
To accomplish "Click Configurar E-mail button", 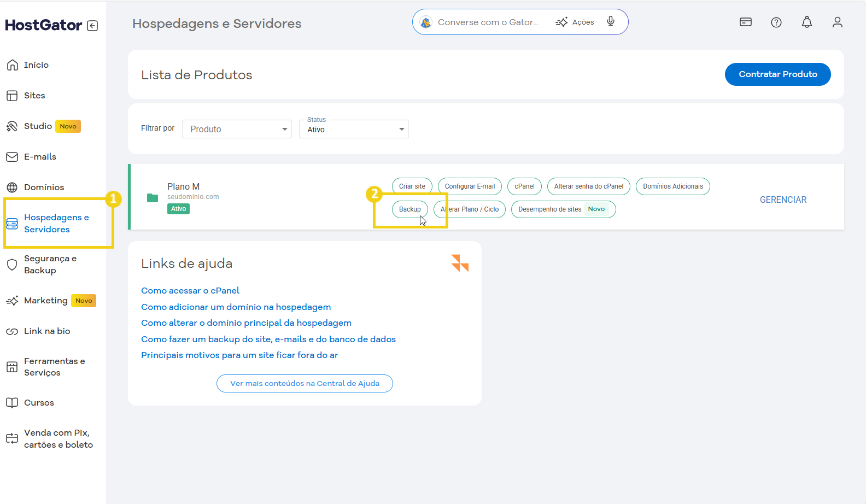I will point(470,186).
